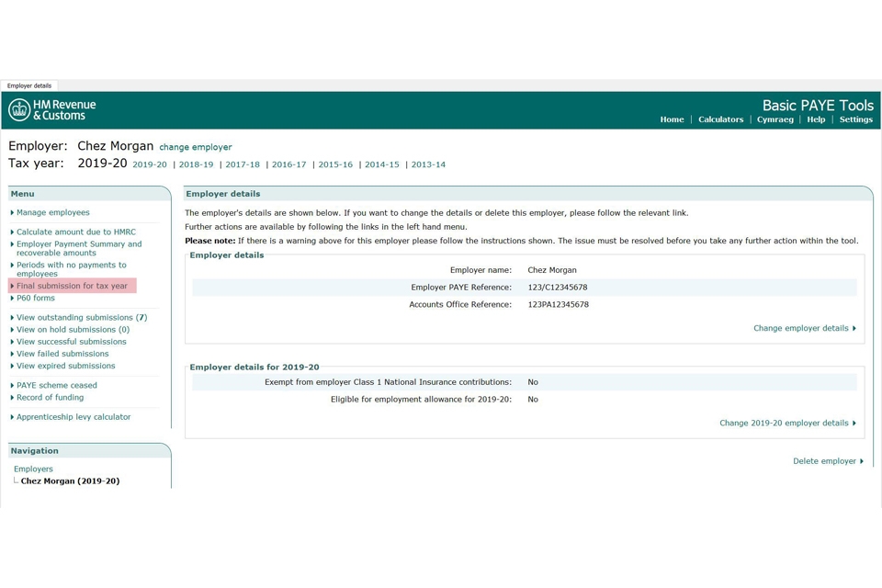This screenshot has width=882, height=588.
Task: Open Settings in the header
Action: pos(855,119)
